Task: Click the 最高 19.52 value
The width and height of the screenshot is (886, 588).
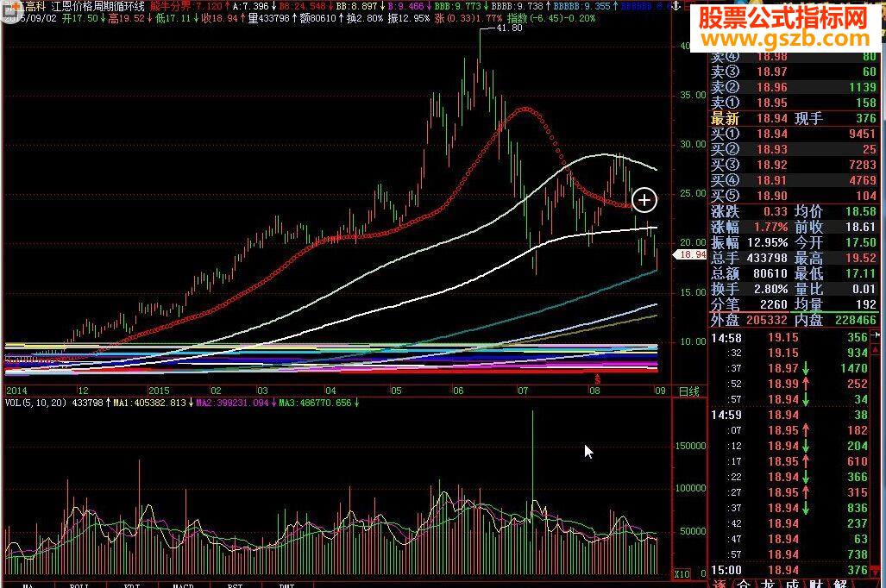Action: pyautogui.click(x=861, y=258)
